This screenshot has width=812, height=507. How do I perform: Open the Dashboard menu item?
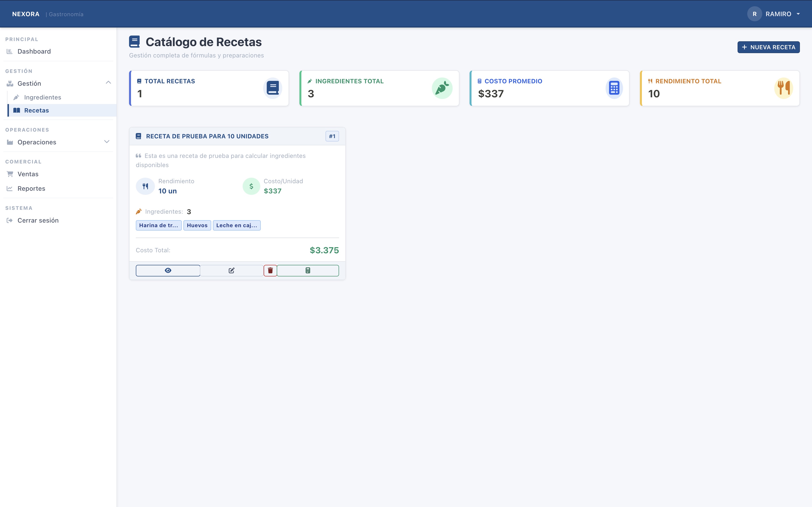[x=34, y=51]
